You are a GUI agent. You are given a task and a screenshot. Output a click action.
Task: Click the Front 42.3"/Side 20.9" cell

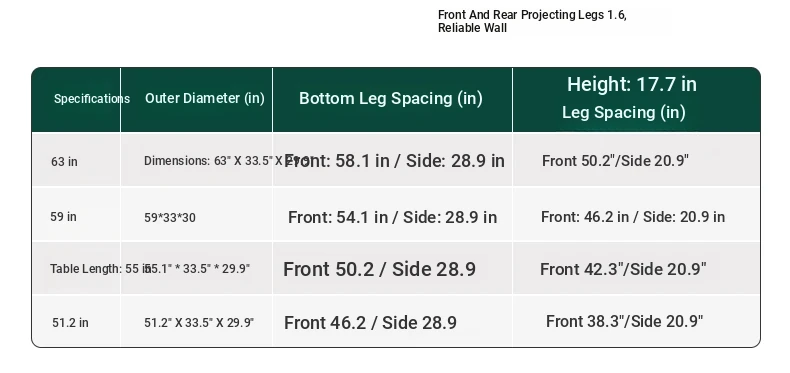pos(623,269)
